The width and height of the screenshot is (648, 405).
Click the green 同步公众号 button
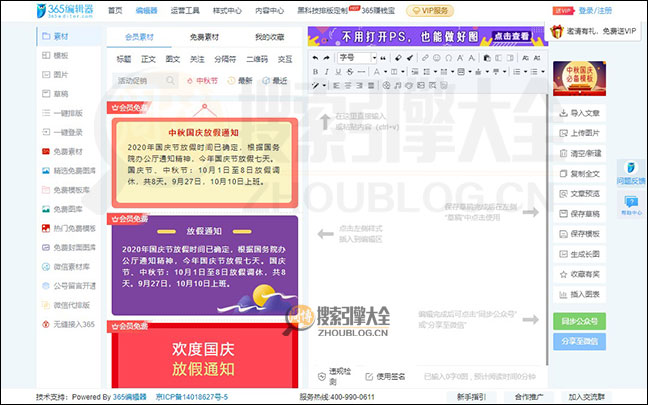pos(577,321)
